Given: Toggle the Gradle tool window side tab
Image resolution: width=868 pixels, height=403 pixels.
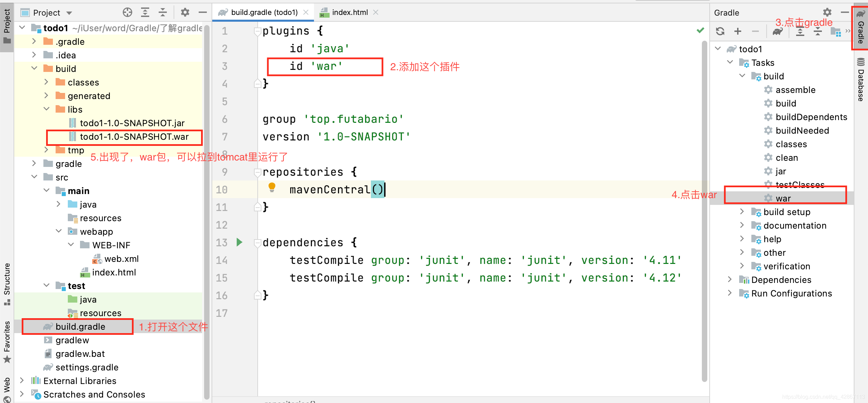Looking at the screenshot, I should [861, 29].
